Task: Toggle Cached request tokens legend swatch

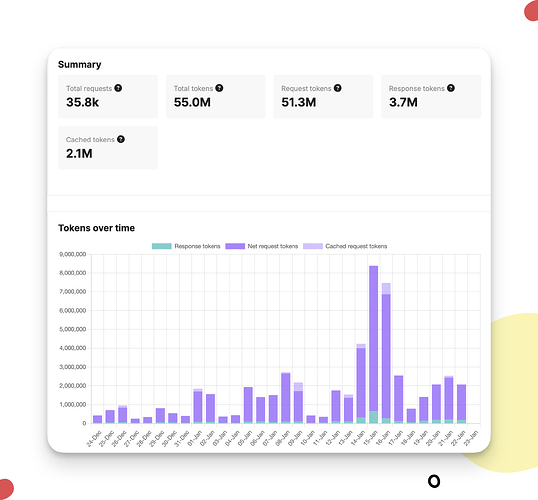Action: click(313, 246)
